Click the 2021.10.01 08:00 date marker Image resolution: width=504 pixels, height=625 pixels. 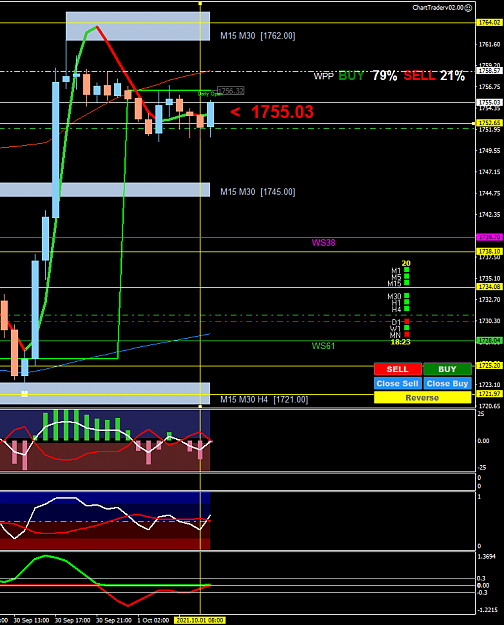(200, 621)
